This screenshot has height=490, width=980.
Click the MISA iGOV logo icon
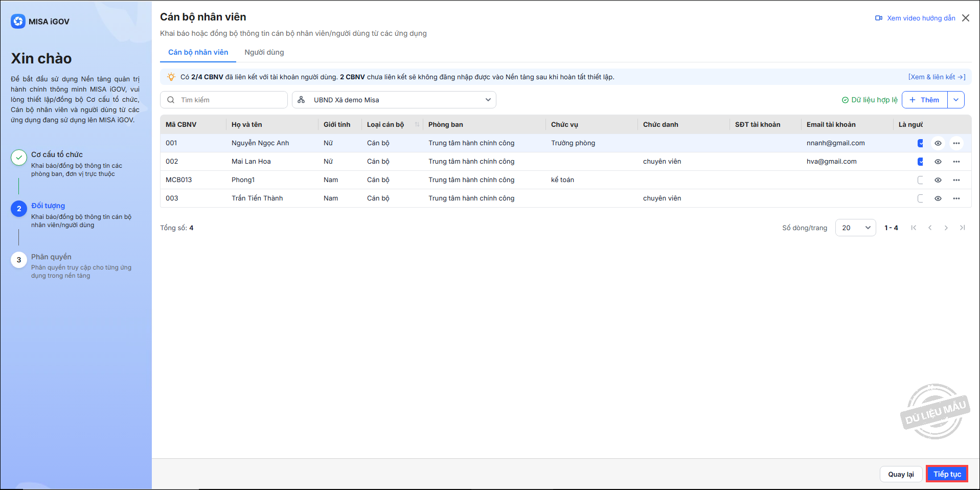pos(18,21)
